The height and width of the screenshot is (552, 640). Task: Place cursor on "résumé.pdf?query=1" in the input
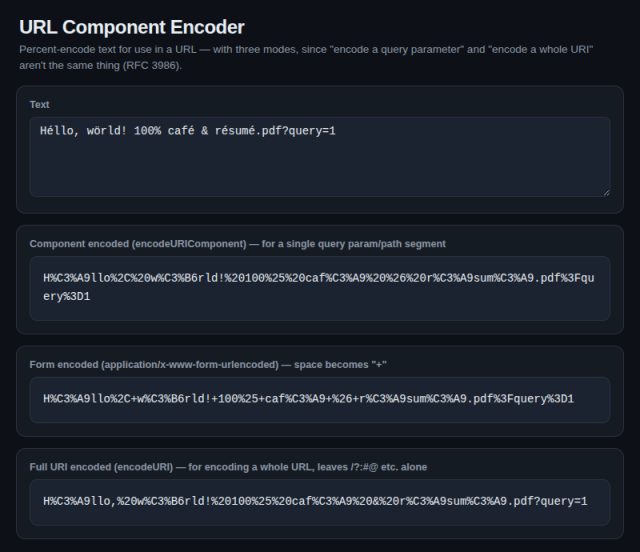[x=275, y=131]
